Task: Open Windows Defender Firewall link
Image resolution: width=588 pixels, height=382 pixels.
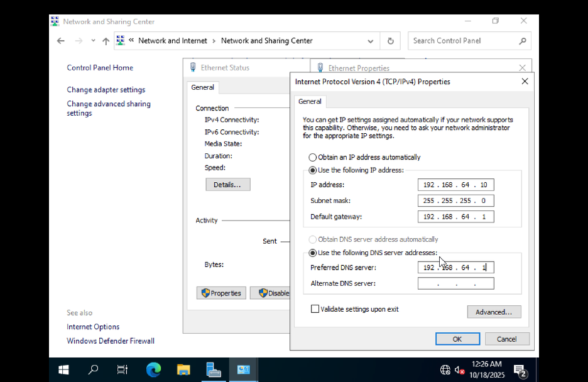Action: click(x=110, y=341)
